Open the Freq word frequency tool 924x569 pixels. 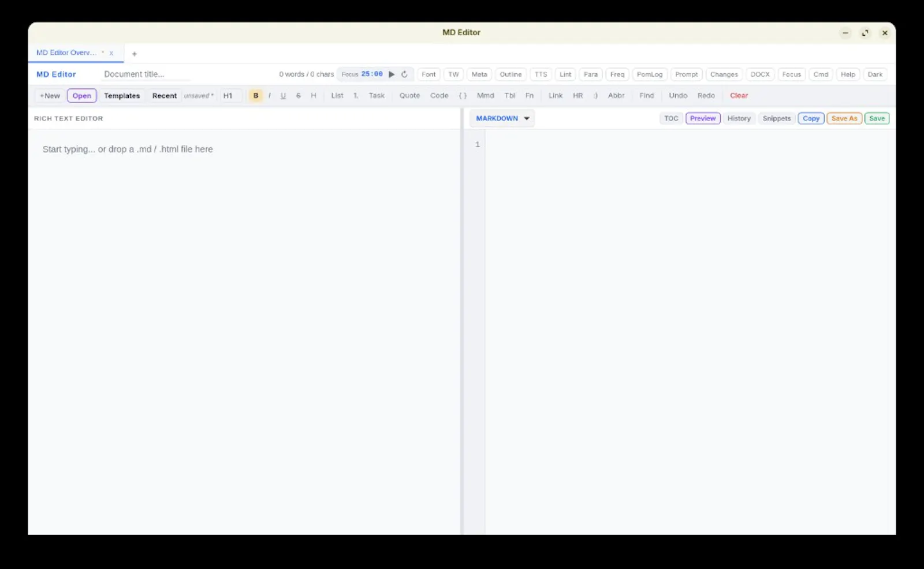coord(617,74)
